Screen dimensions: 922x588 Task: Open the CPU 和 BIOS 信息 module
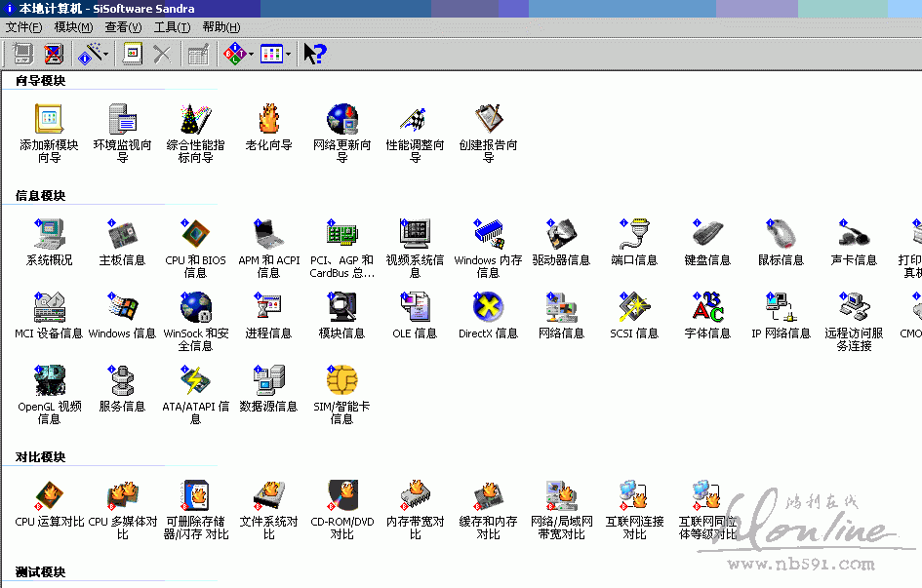click(x=195, y=235)
